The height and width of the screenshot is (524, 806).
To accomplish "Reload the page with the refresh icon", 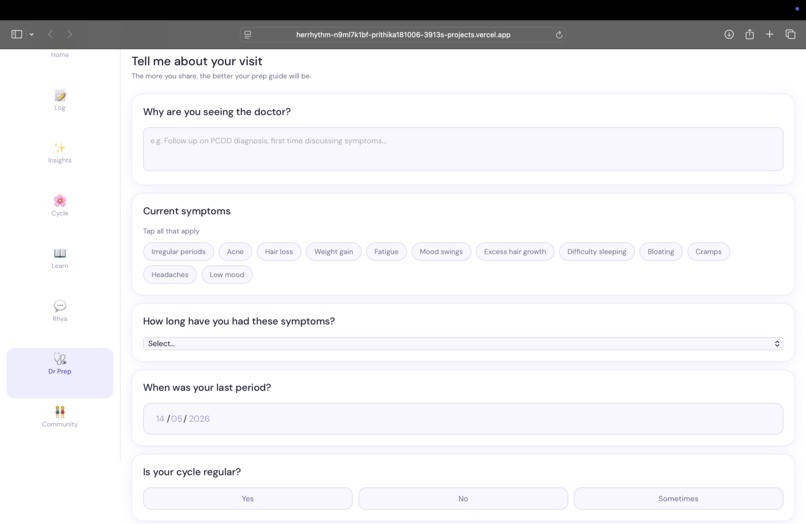I will click(x=559, y=35).
